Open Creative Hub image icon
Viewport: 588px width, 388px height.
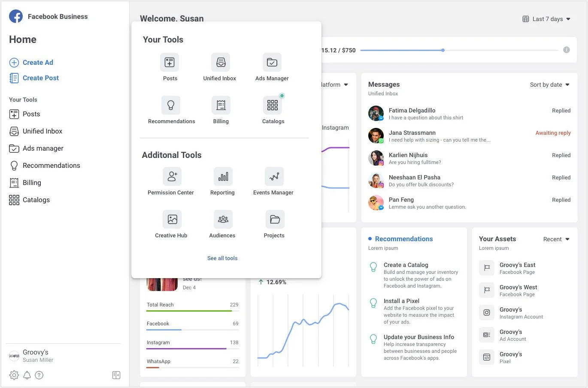172,219
